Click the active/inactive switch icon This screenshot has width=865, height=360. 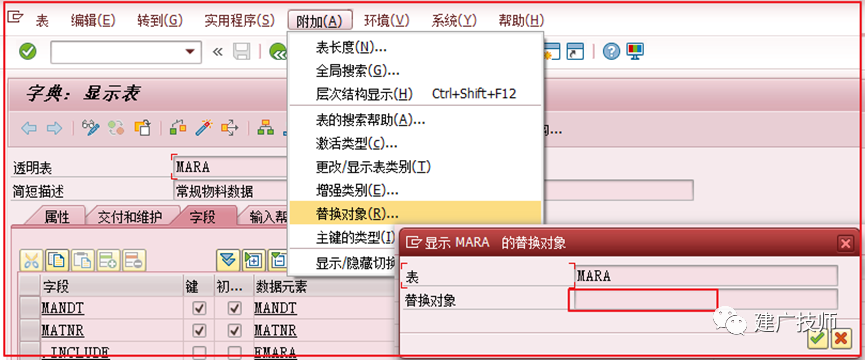pos(116,128)
